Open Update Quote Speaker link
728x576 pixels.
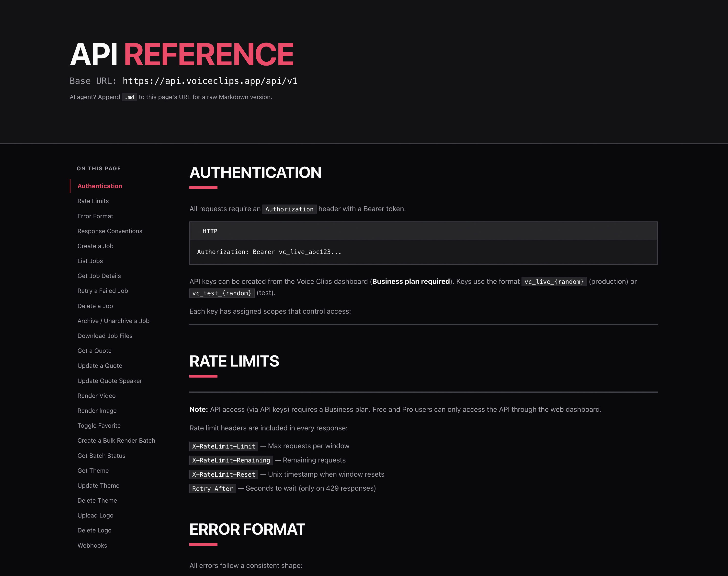coord(110,381)
